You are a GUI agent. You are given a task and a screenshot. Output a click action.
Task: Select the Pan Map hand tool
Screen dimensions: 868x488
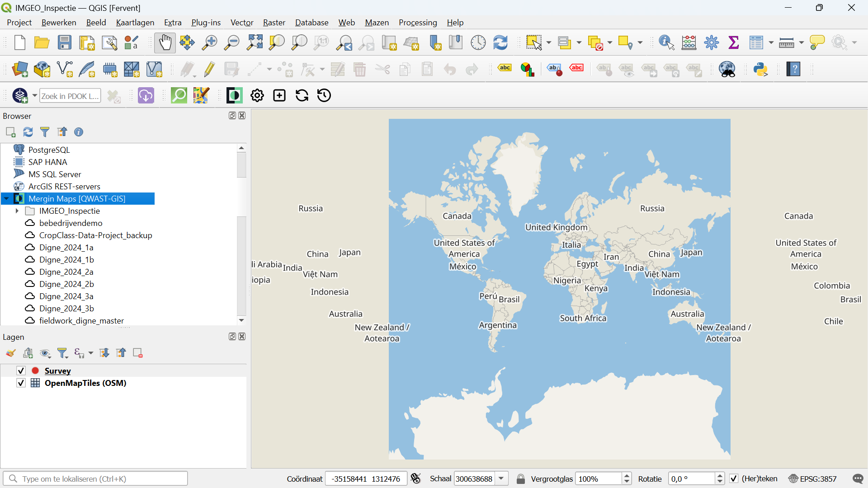coord(165,43)
